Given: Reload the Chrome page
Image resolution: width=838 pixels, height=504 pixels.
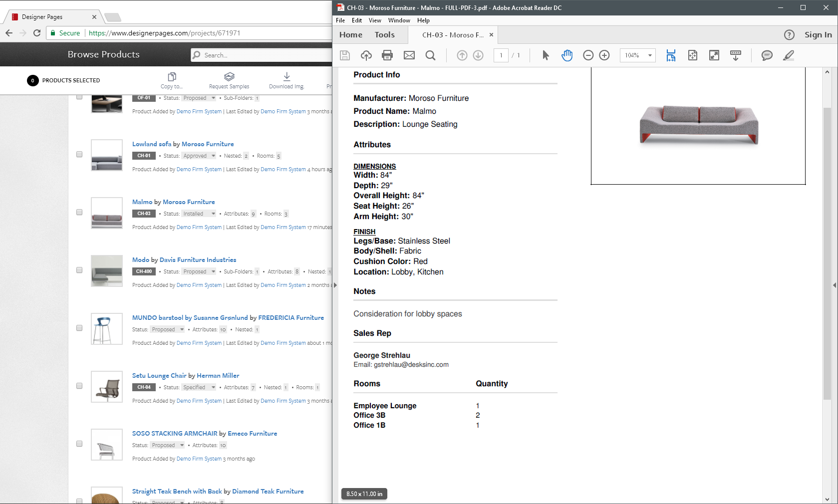Looking at the screenshot, I should pyautogui.click(x=37, y=33).
